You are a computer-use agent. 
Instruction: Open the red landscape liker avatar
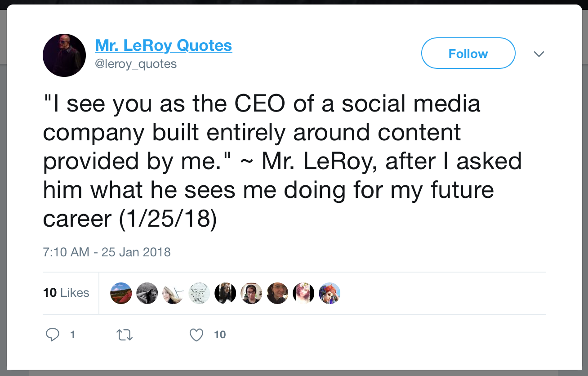tap(121, 293)
